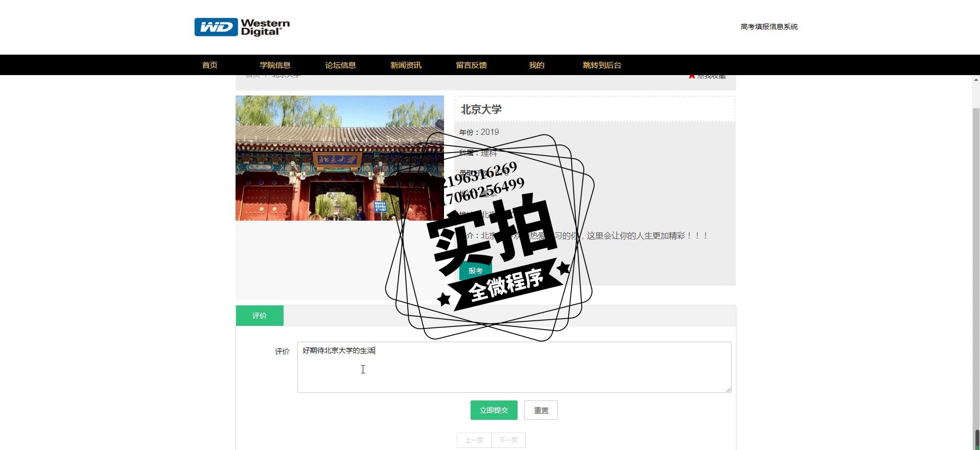
Task: Click the 重置 reset button
Action: (541, 410)
